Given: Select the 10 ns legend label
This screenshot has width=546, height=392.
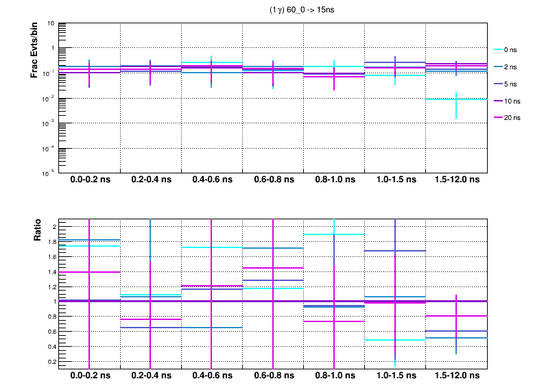Looking at the screenshot, I should click(512, 101).
